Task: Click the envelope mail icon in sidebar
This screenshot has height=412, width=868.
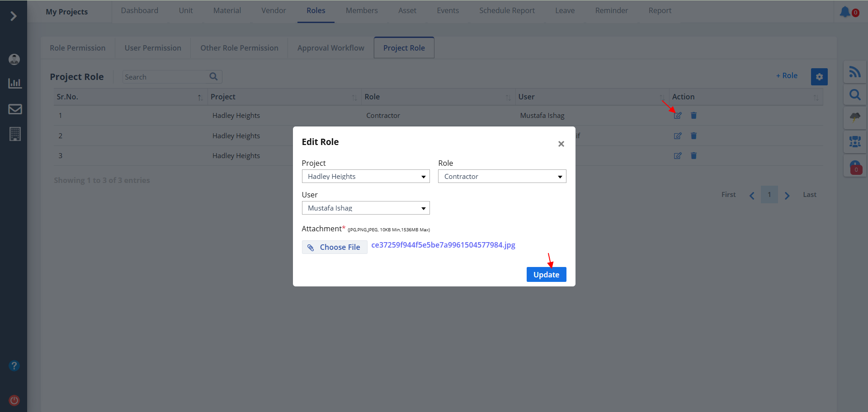Action: tap(15, 109)
